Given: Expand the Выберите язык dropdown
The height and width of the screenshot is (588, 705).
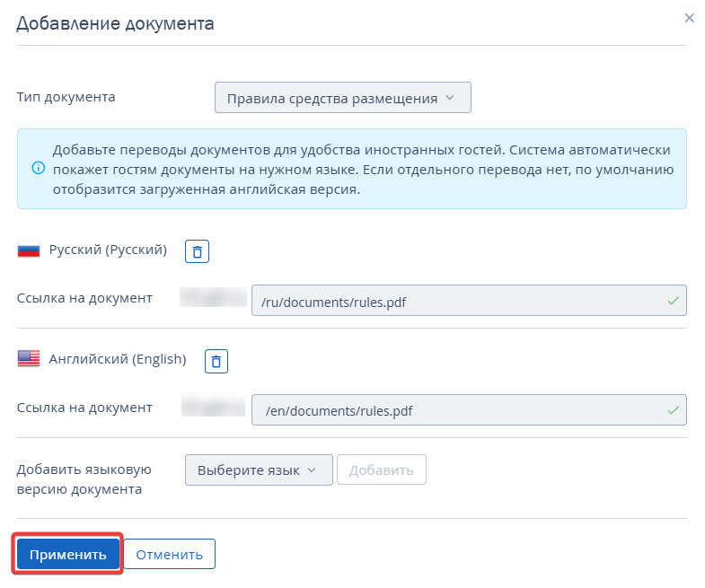Looking at the screenshot, I should [258, 470].
